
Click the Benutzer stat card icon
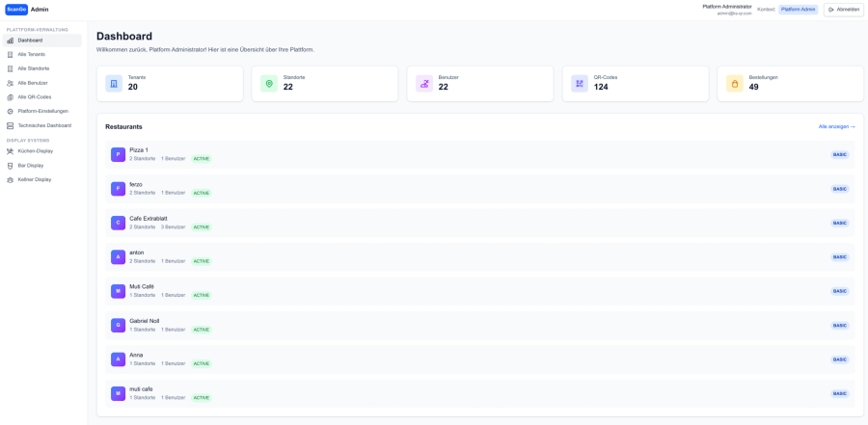424,84
